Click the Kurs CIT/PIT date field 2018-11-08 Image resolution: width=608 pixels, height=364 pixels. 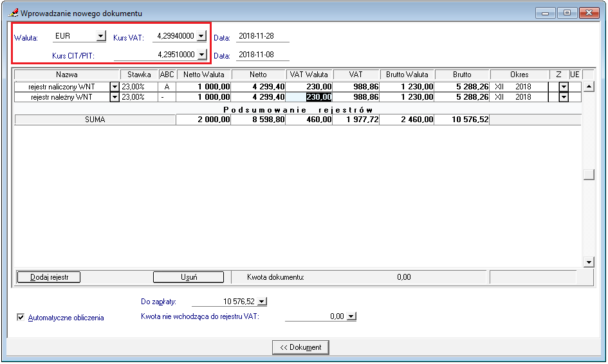pyautogui.click(x=263, y=55)
